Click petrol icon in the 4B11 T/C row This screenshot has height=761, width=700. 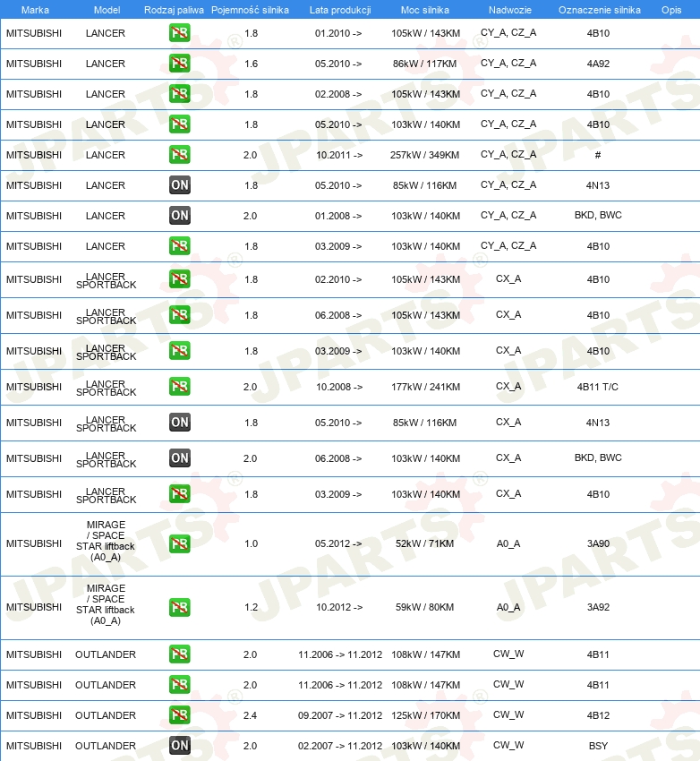click(x=180, y=387)
